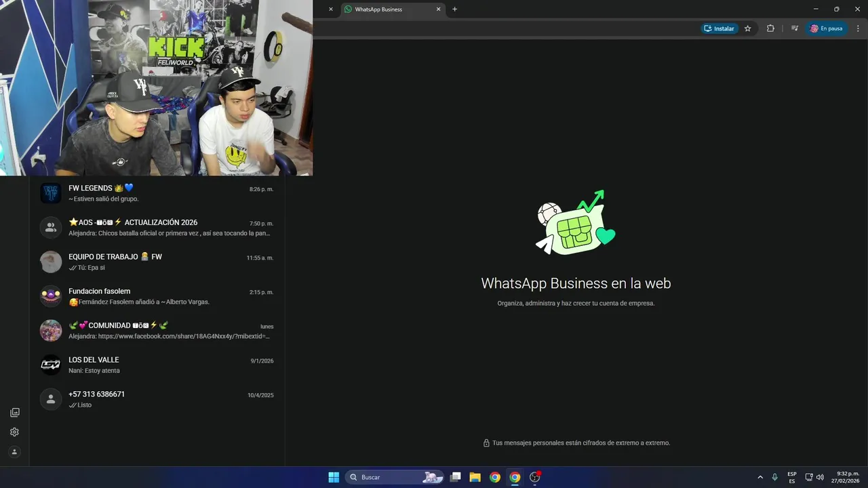This screenshot has height=488, width=868.
Task: Show hidden system tray icons chevron
Action: tap(760, 477)
